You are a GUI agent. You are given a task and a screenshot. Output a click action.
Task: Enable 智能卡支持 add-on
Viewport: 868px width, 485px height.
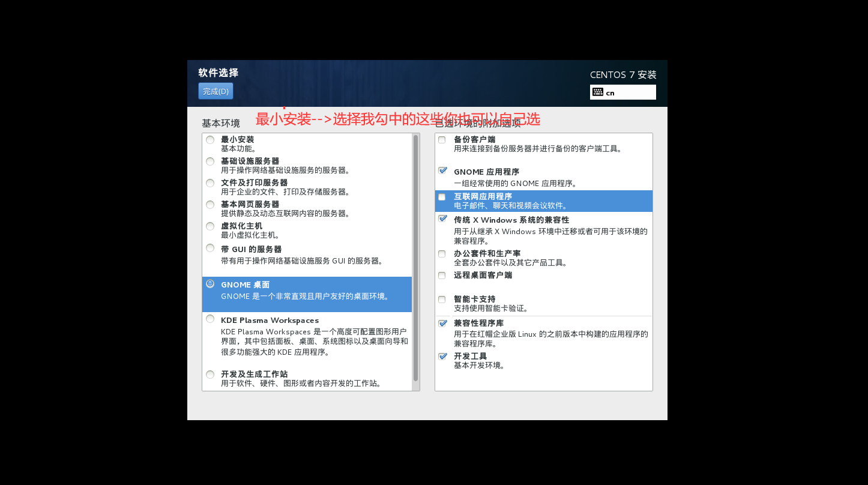pos(442,299)
